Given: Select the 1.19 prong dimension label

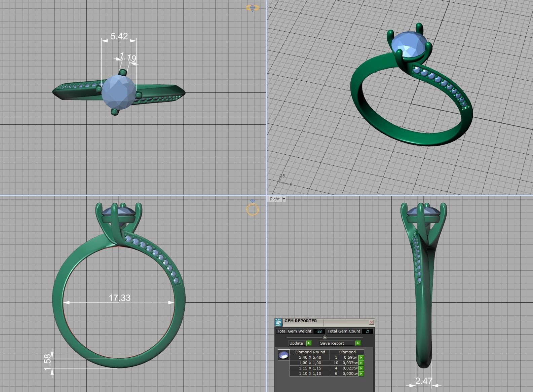Looking at the screenshot, I should (128, 57).
